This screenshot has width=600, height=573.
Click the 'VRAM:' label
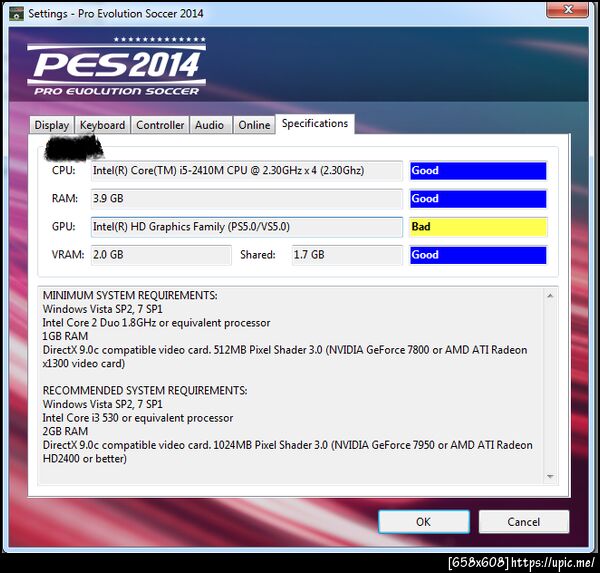click(x=68, y=255)
